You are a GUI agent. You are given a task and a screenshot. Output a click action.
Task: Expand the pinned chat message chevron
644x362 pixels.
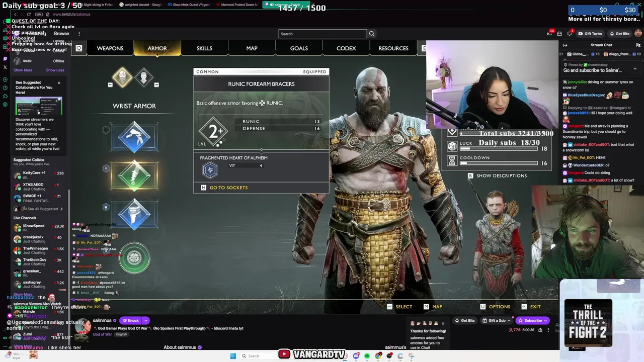click(635, 69)
